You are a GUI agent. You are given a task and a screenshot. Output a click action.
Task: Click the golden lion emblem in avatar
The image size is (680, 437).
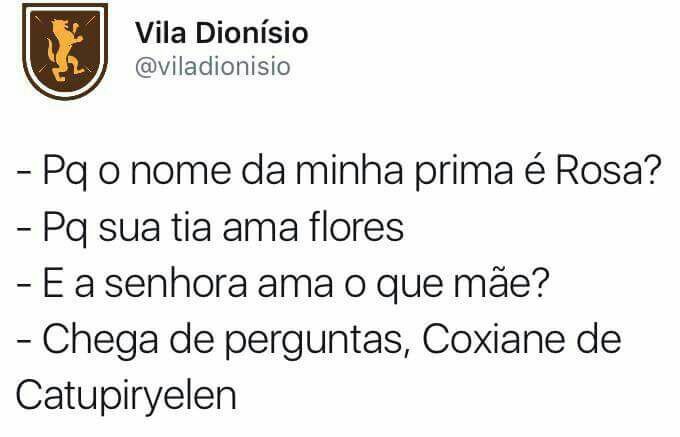(x=65, y=49)
